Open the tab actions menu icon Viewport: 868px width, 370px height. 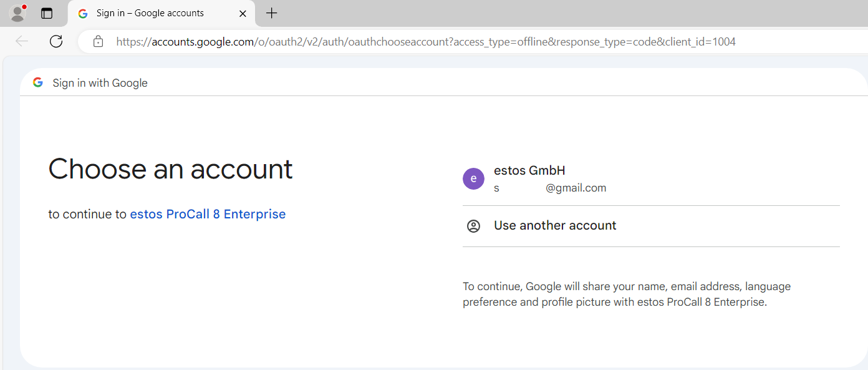tap(47, 13)
